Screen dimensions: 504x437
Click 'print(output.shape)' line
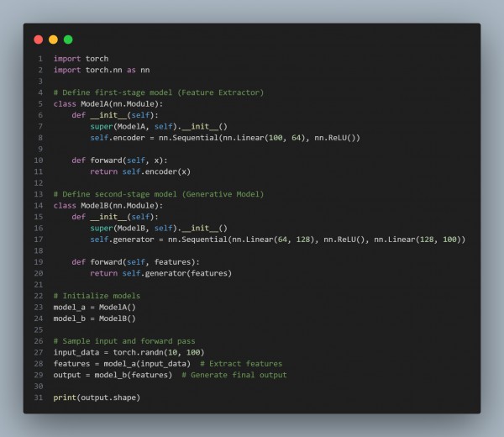[97, 398]
